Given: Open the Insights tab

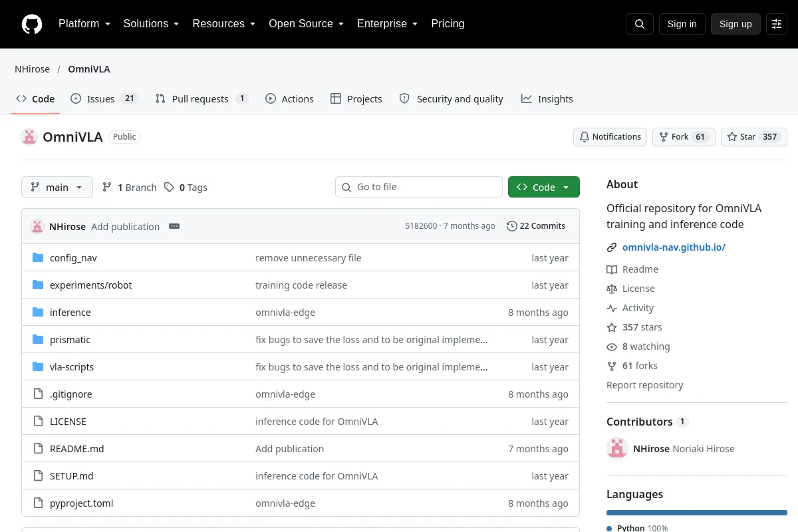Looking at the screenshot, I should pyautogui.click(x=547, y=99).
